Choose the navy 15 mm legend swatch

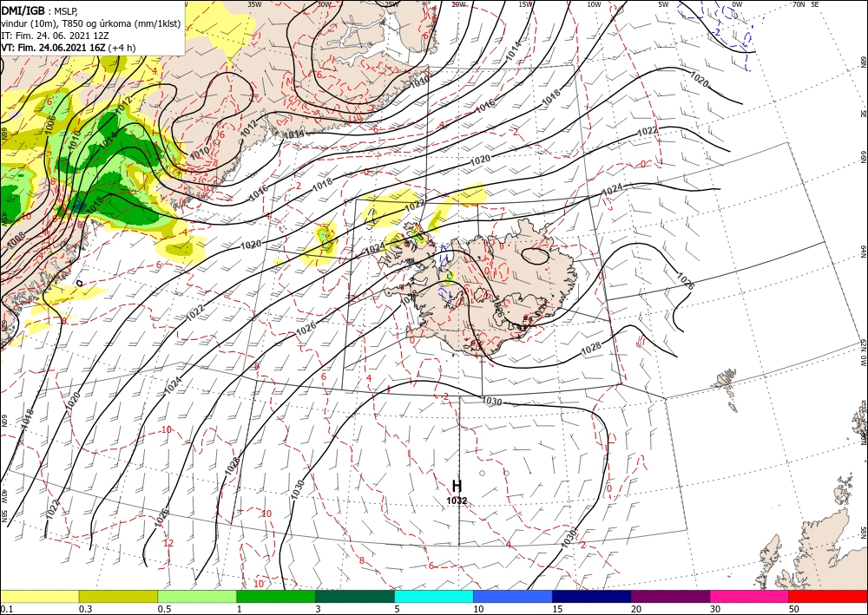pyautogui.click(x=592, y=596)
